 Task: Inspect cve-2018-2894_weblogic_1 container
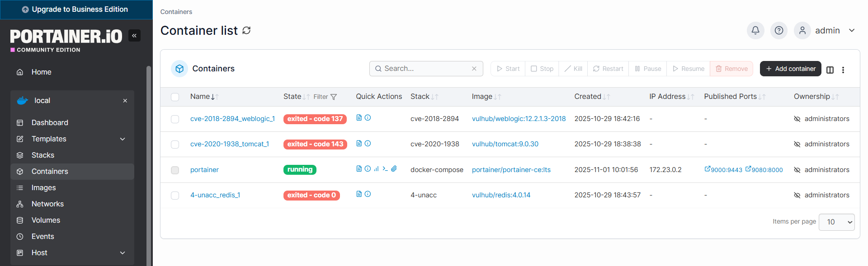(368, 117)
